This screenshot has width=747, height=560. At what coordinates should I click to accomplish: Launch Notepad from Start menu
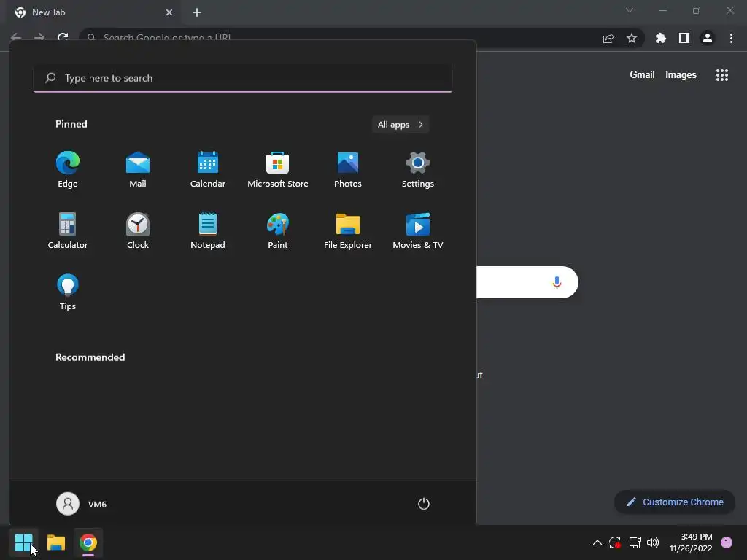point(208,231)
